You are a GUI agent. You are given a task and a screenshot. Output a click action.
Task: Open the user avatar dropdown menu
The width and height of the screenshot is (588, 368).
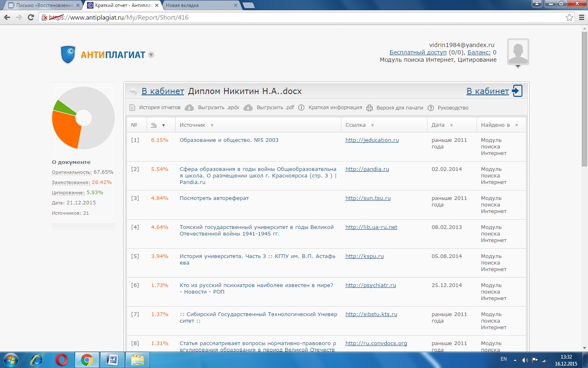[x=518, y=67]
